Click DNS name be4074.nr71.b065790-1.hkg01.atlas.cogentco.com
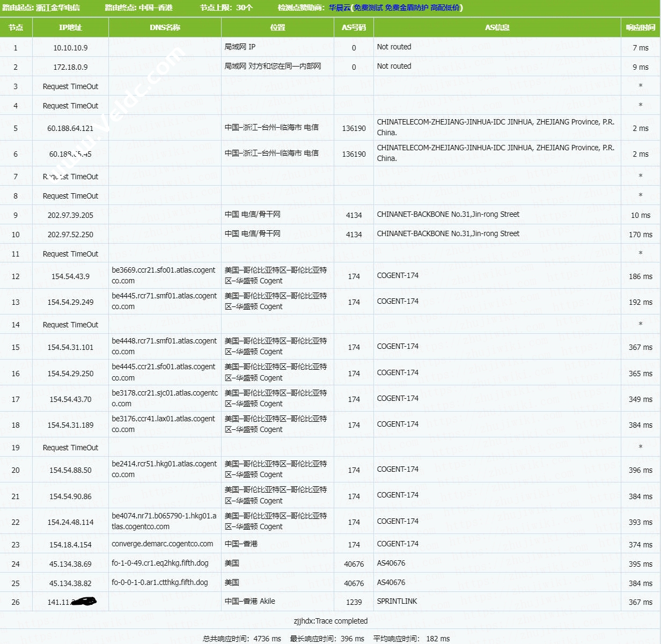Viewport: 661px width, 644px height. 164,521
